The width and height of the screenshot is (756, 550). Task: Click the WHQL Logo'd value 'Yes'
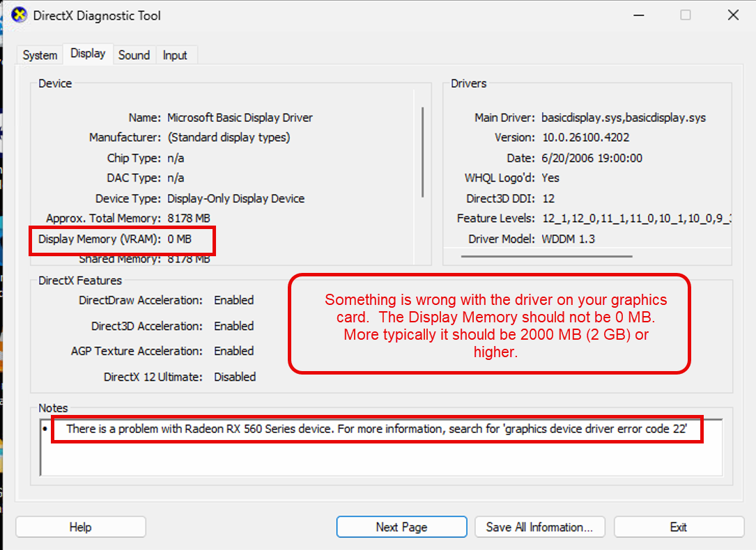tap(550, 178)
